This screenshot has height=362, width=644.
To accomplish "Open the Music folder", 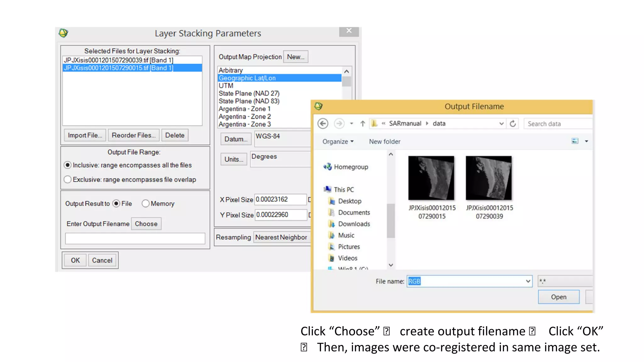I will pyautogui.click(x=346, y=235).
